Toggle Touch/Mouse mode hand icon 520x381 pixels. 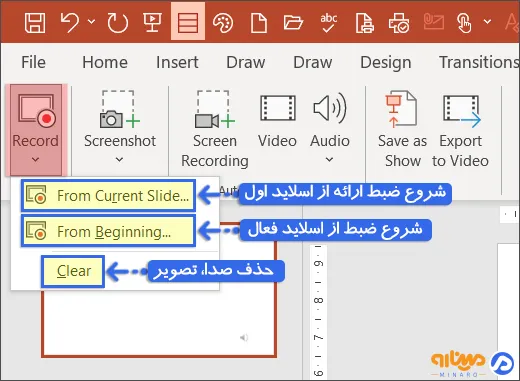(x=465, y=23)
